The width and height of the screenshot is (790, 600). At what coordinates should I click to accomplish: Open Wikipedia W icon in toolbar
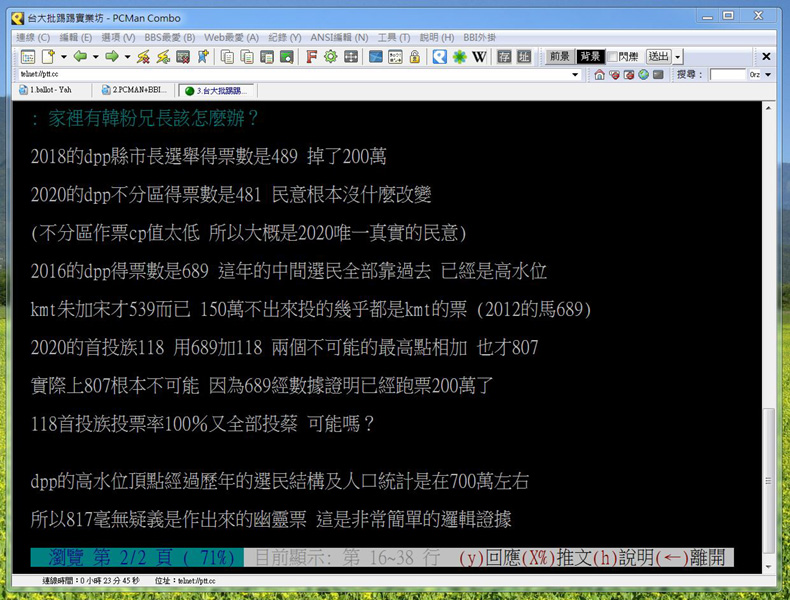[x=479, y=57]
